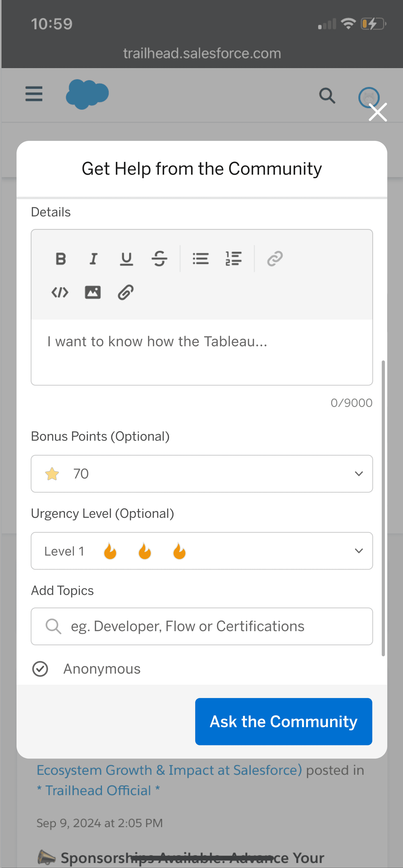Open Ecosystem Growth & Impact author link
This screenshot has width=403, height=868.
169,770
